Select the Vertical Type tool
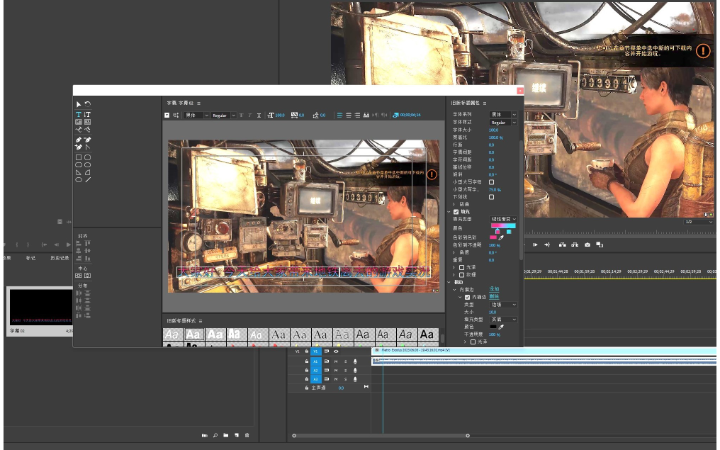The width and height of the screenshot is (720, 450). [x=88, y=114]
